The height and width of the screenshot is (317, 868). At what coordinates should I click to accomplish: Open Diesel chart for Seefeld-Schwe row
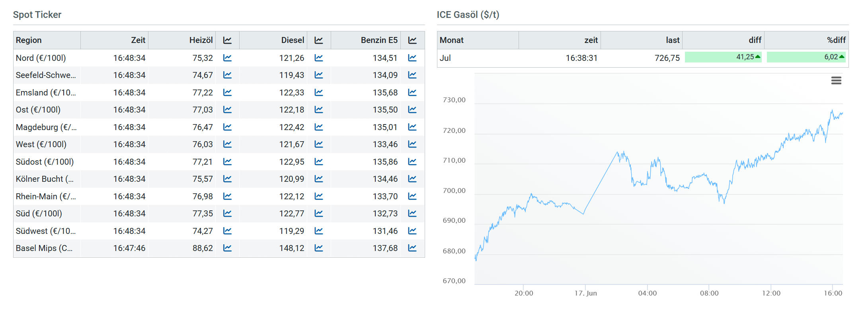(319, 75)
